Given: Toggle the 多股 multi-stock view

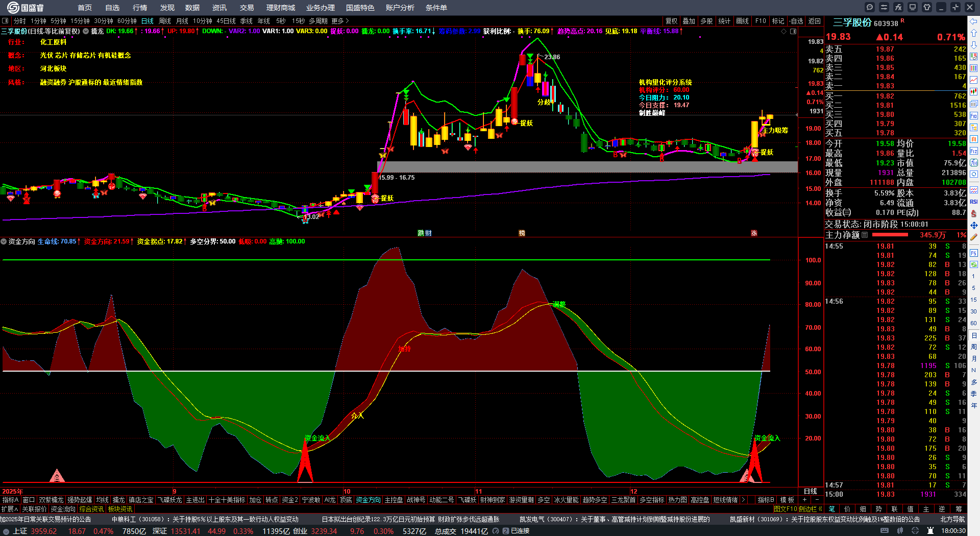Looking at the screenshot, I should (x=706, y=21).
